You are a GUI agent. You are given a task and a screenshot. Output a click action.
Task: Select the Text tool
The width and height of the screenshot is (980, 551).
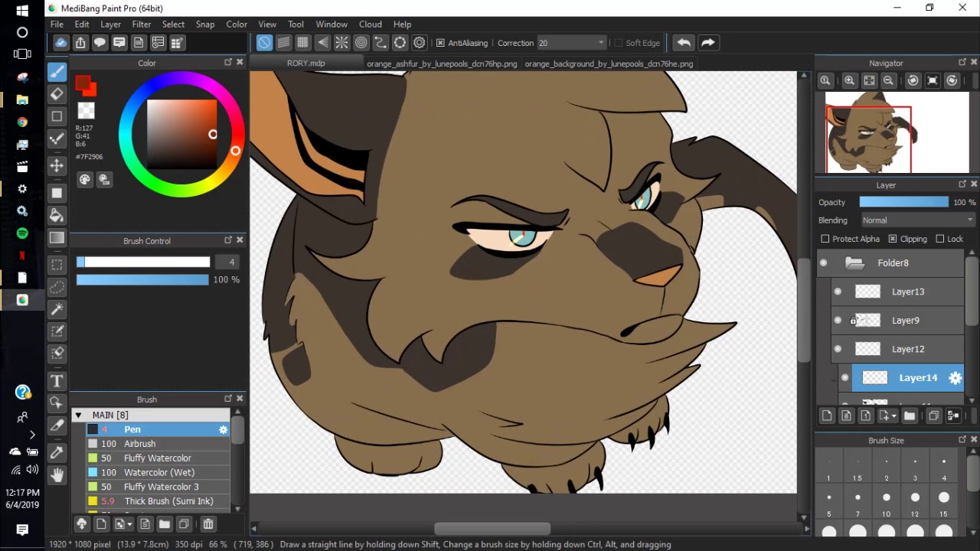pyautogui.click(x=57, y=381)
